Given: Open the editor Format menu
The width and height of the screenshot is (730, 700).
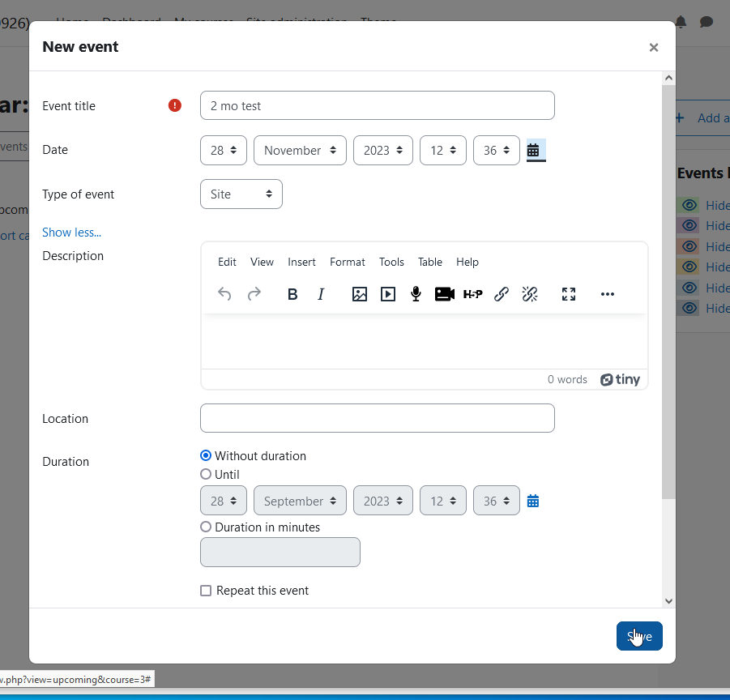Looking at the screenshot, I should click(x=348, y=262).
